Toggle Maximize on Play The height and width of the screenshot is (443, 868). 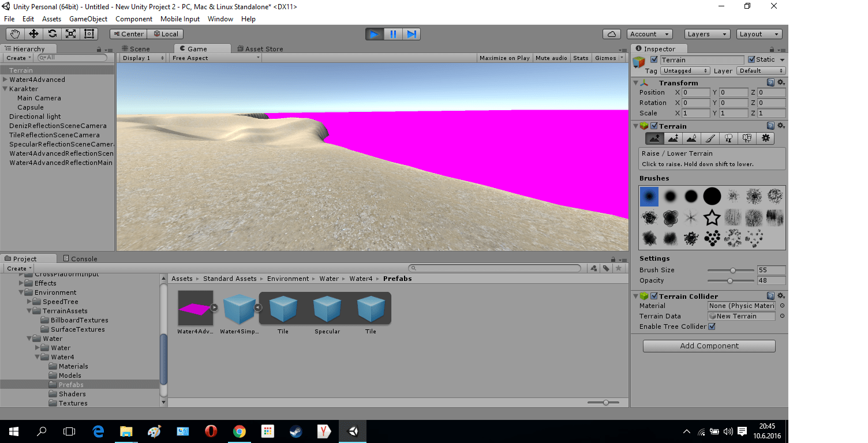coord(504,58)
